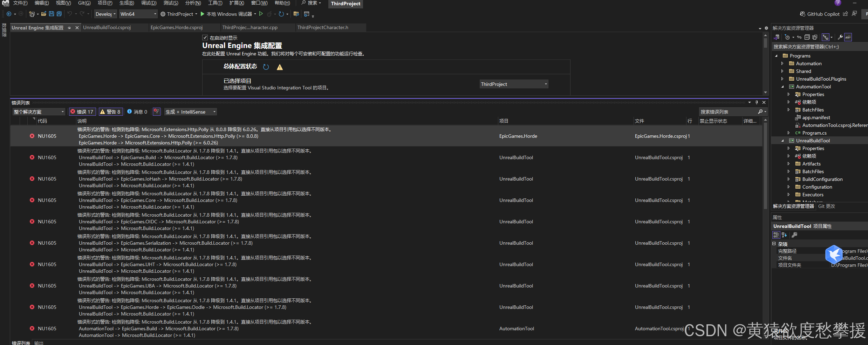Close the Unreal Engine configuration tab
Viewport: 868px width, 345px height.
(77, 28)
